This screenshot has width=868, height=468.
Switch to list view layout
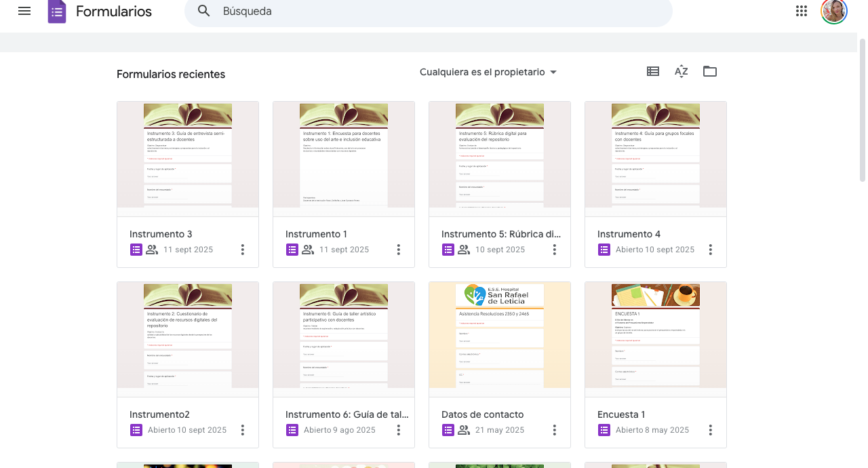pos(653,71)
